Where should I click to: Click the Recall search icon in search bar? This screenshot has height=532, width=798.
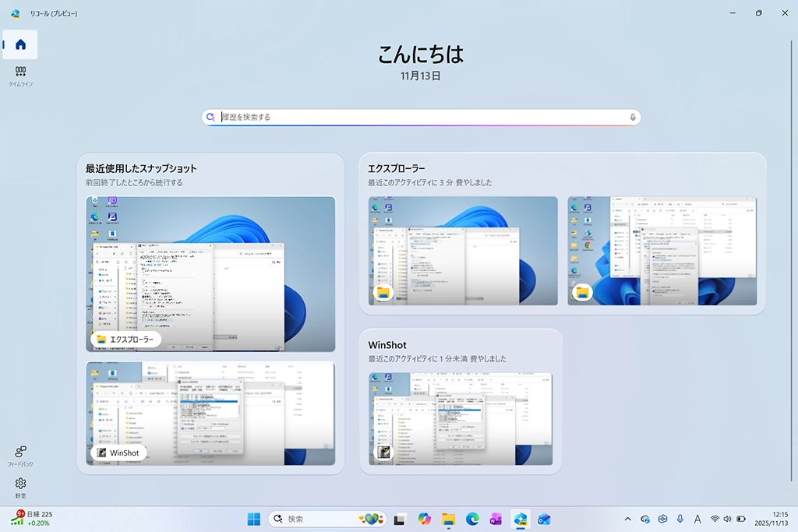pyautogui.click(x=210, y=118)
